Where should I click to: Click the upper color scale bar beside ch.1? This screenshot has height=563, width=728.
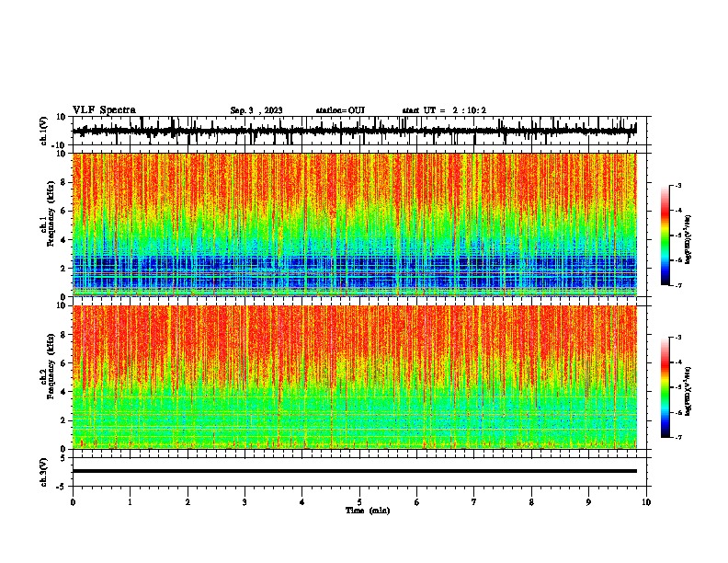tap(665, 236)
